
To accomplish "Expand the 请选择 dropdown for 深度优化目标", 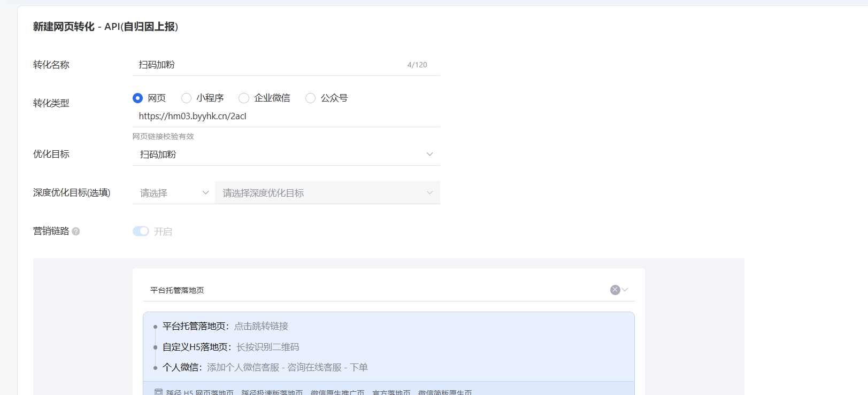I will tap(173, 193).
